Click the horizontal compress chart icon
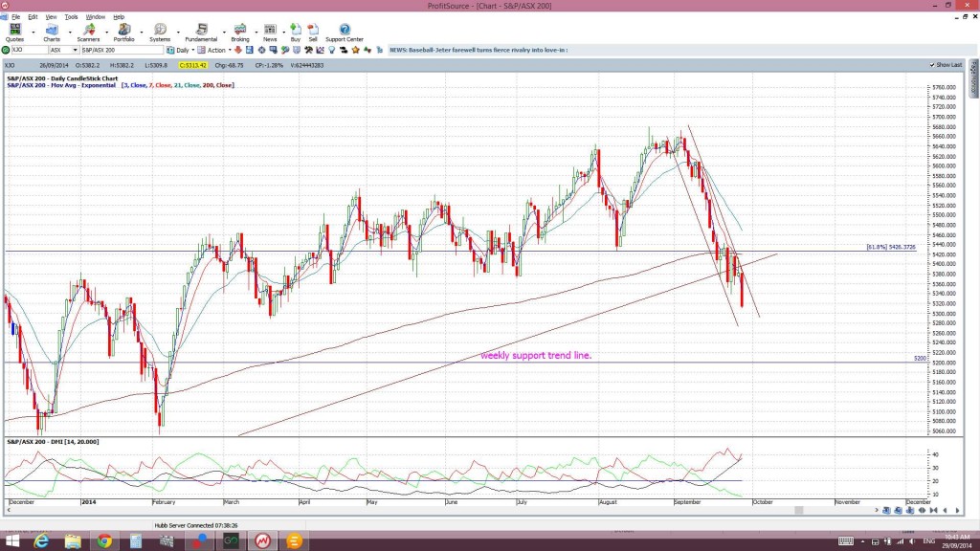The width and height of the screenshot is (980, 551). (x=922, y=511)
